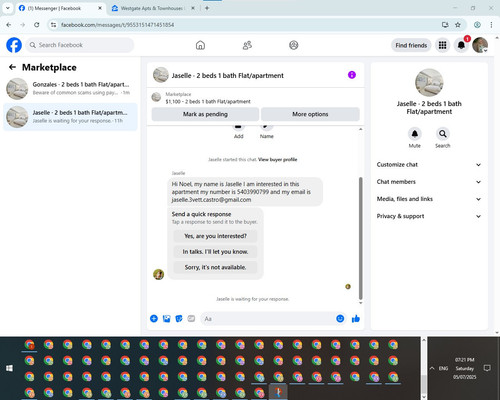Expand the Chat members section
This screenshot has width=500, height=400.
point(429,182)
